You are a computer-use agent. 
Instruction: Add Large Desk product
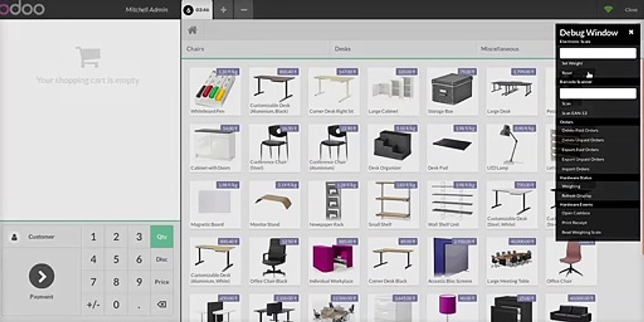512,91
